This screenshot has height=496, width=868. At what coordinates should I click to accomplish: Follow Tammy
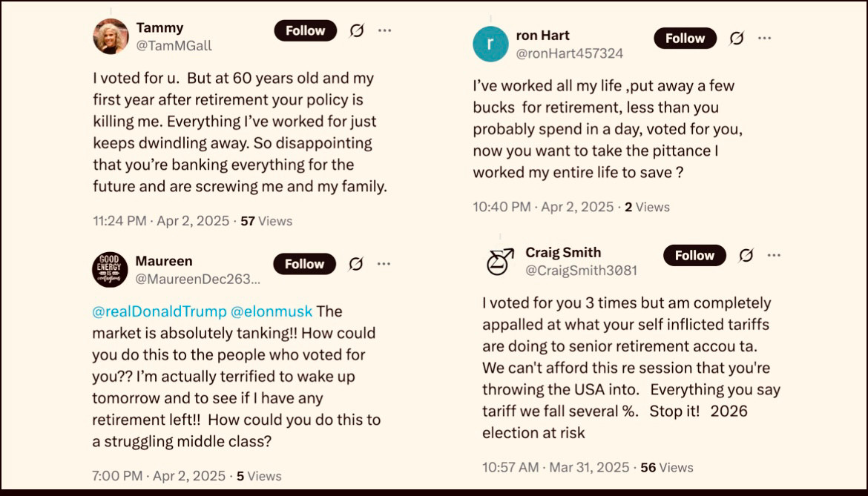pos(306,30)
